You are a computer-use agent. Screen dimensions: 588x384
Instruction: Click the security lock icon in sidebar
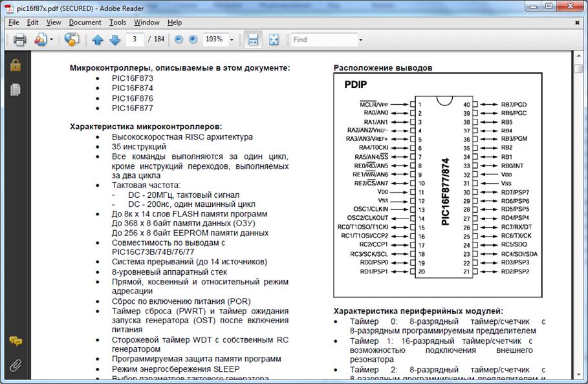16,65
